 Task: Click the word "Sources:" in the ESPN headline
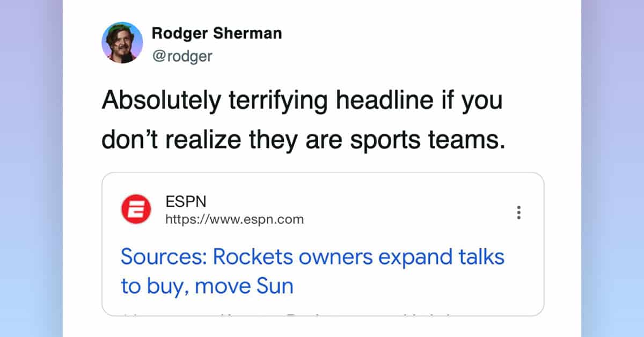[163, 257]
